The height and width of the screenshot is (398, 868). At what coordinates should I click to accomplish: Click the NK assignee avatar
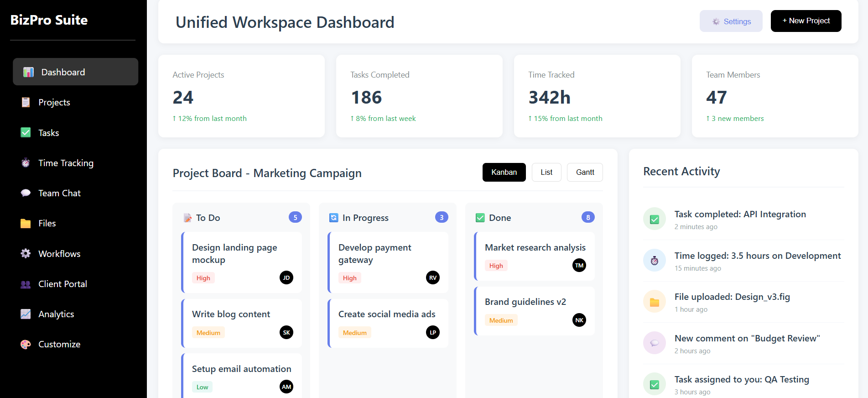coord(579,320)
